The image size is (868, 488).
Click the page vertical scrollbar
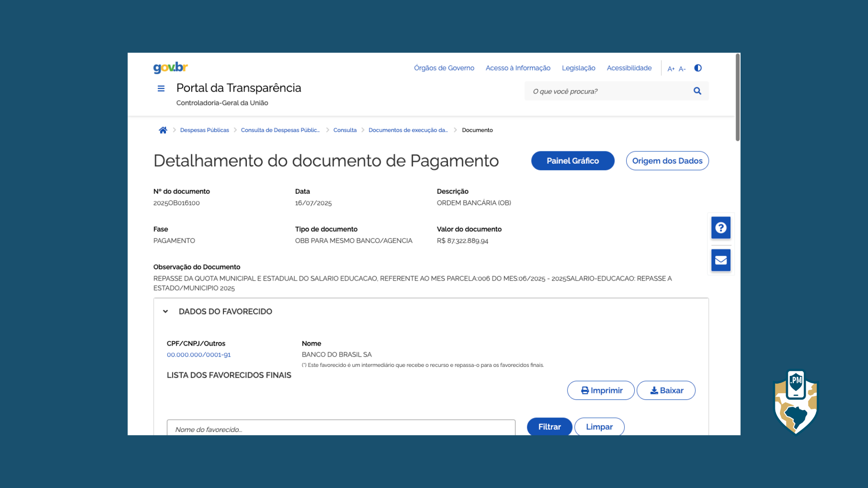(737, 98)
